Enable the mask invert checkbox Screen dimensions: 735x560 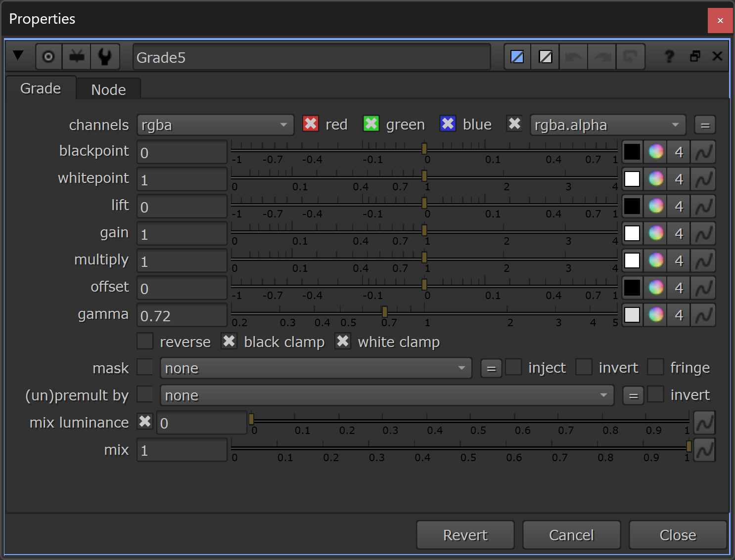[584, 367]
